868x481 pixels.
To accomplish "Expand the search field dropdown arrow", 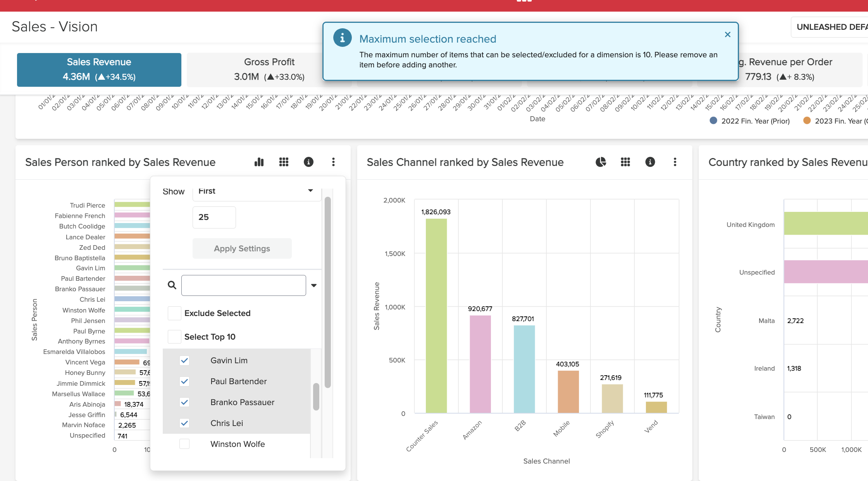I will (x=314, y=285).
